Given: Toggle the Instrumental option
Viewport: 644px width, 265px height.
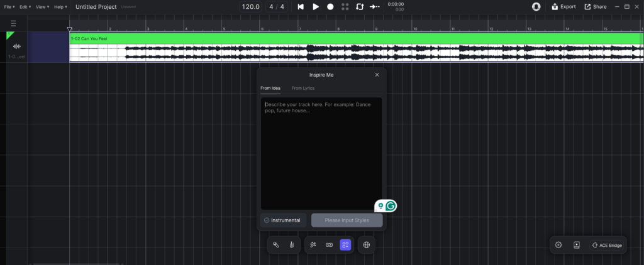Looking at the screenshot, I should point(282,220).
